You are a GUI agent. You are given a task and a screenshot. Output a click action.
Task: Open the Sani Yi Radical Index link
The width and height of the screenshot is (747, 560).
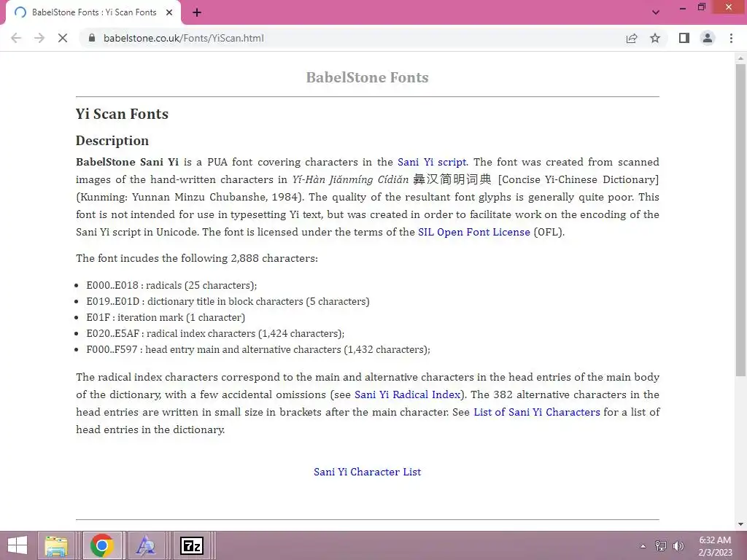coord(408,394)
